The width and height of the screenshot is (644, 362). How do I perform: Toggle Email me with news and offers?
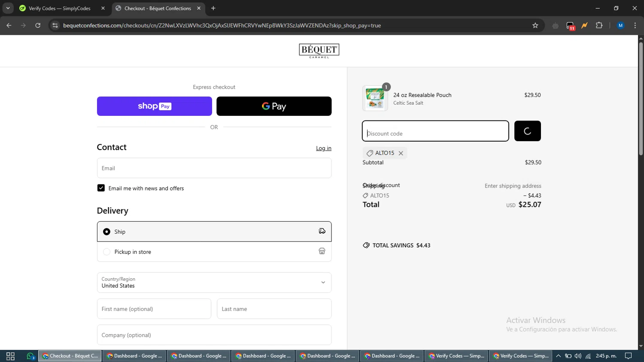(101, 188)
